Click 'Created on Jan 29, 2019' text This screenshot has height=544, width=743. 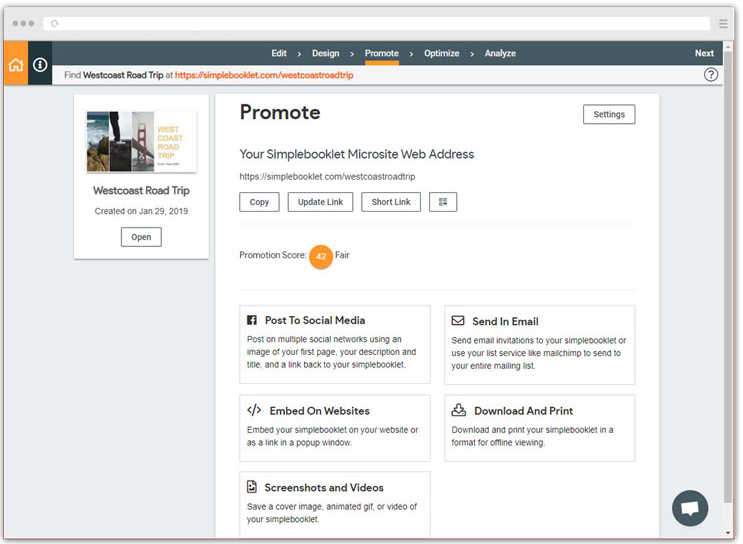[x=141, y=211]
